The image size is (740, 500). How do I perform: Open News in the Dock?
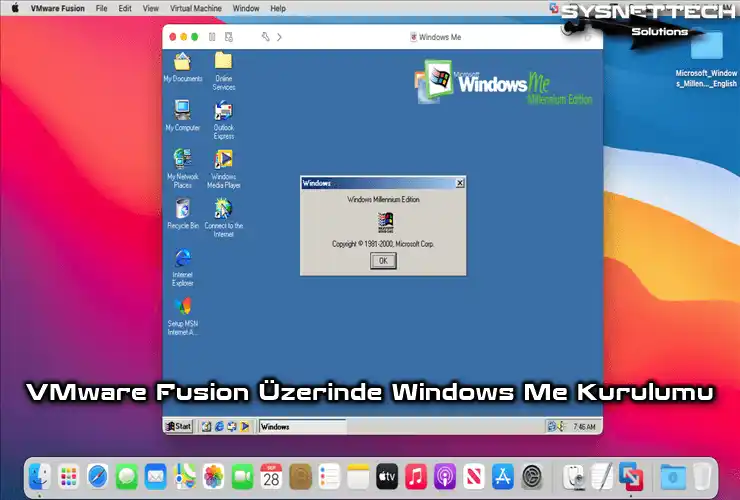click(473, 476)
